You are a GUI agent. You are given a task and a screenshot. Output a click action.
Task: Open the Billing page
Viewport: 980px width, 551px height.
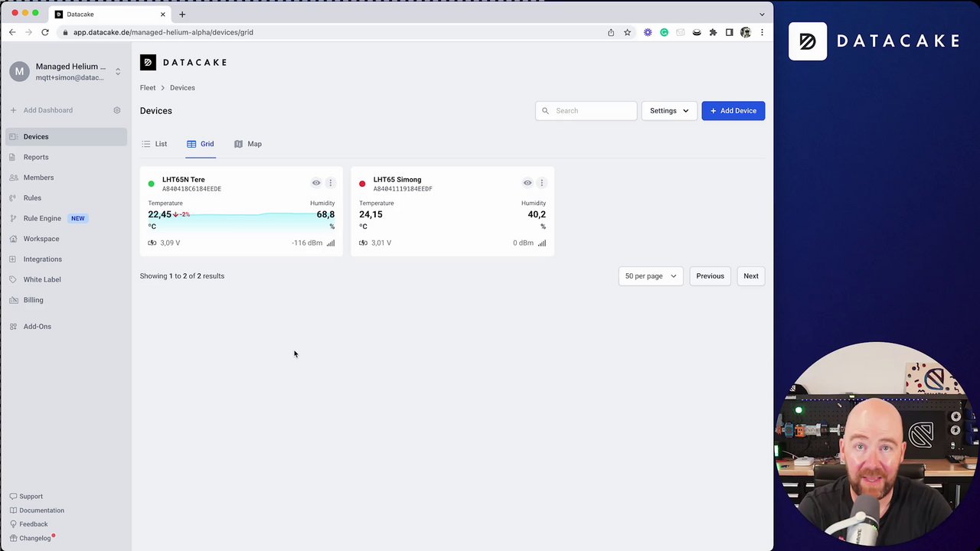(34, 300)
